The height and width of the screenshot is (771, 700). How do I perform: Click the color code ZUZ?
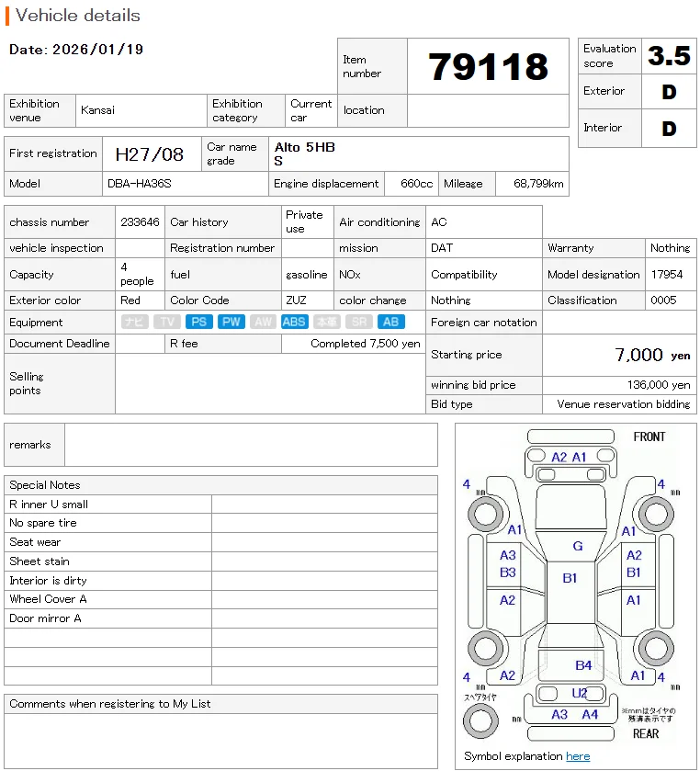pyautogui.click(x=296, y=300)
